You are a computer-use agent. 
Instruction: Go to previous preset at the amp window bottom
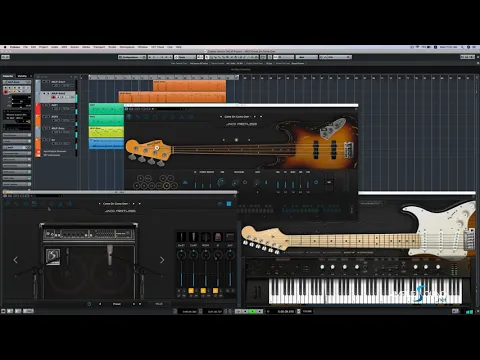[x=100, y=304]
